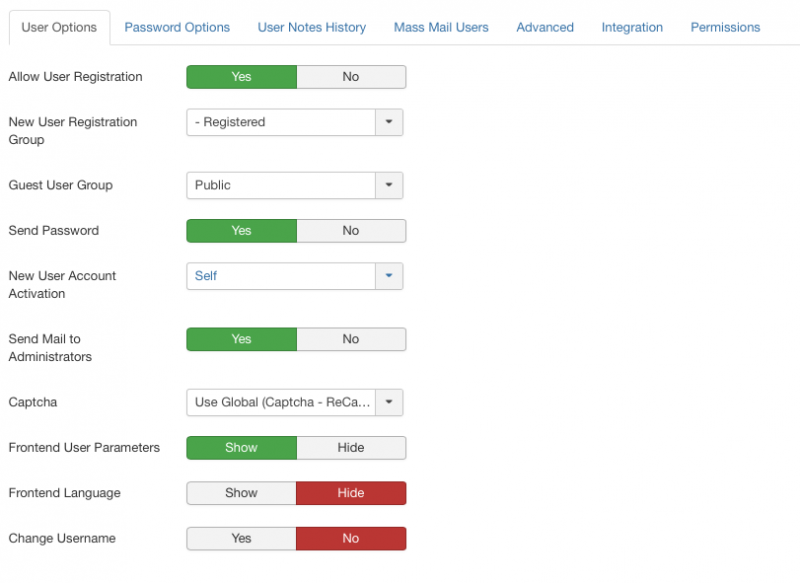Click the Captcha dropdown caret

pyautogui.click(x=389, y=402)
